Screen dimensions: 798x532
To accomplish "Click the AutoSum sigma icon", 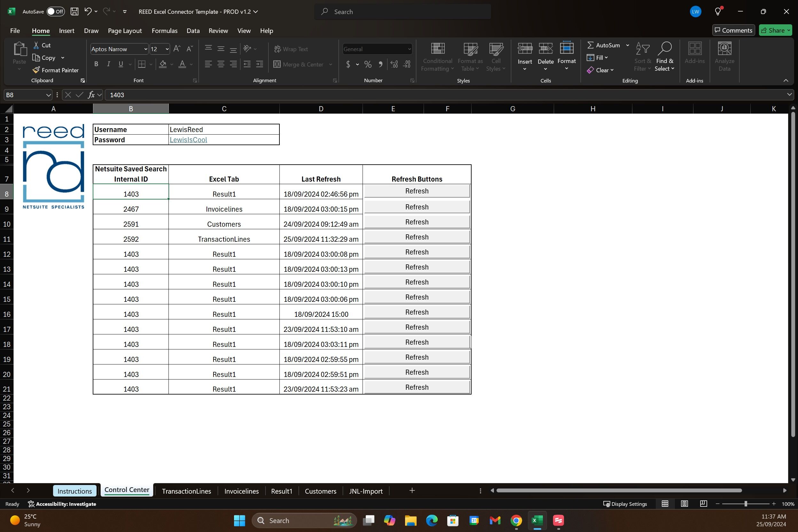I will point(591,45).
